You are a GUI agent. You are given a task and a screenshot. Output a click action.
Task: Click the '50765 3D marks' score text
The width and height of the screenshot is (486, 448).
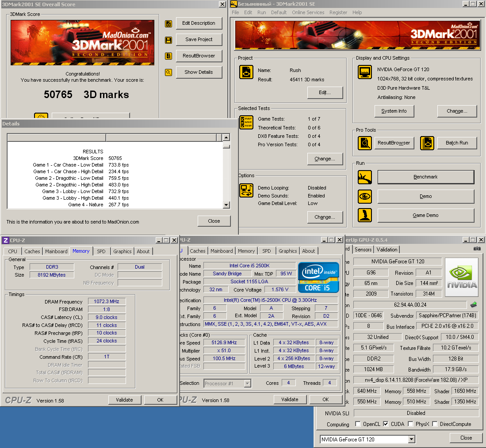[x=86, y=95]
